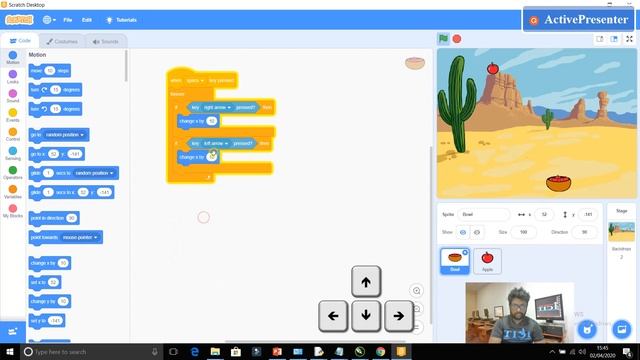Open glide to random position dropdown
Image resolution: width=640 pixels, height=360 pixels.
(94, 173)
